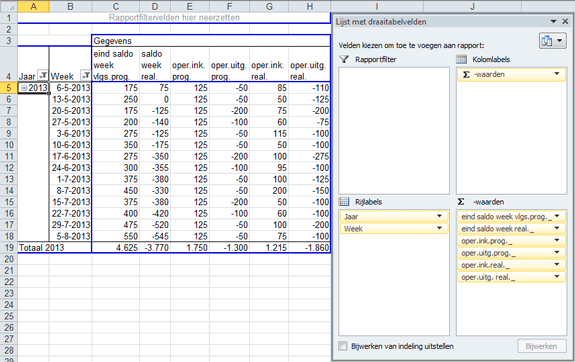
Task: Select the eind saldo week vlgs.prog. header
Action: tap(116, 65)
